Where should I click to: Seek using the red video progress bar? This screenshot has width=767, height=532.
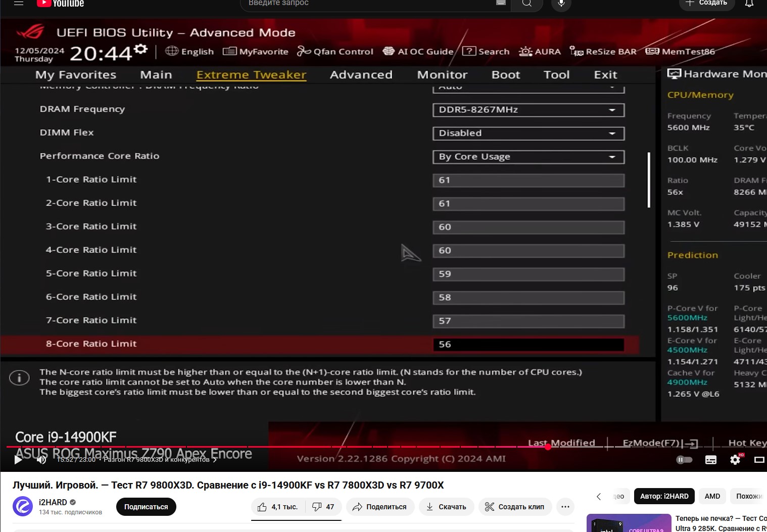(x=277, y=447)
